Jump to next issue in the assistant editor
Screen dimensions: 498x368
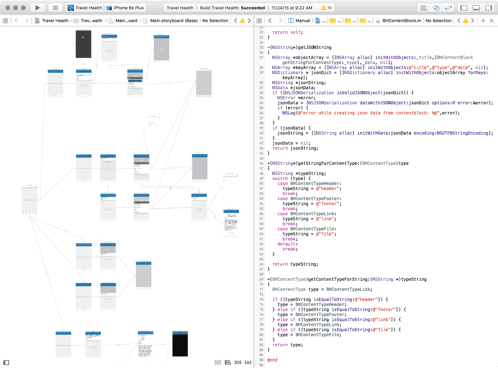472,21
